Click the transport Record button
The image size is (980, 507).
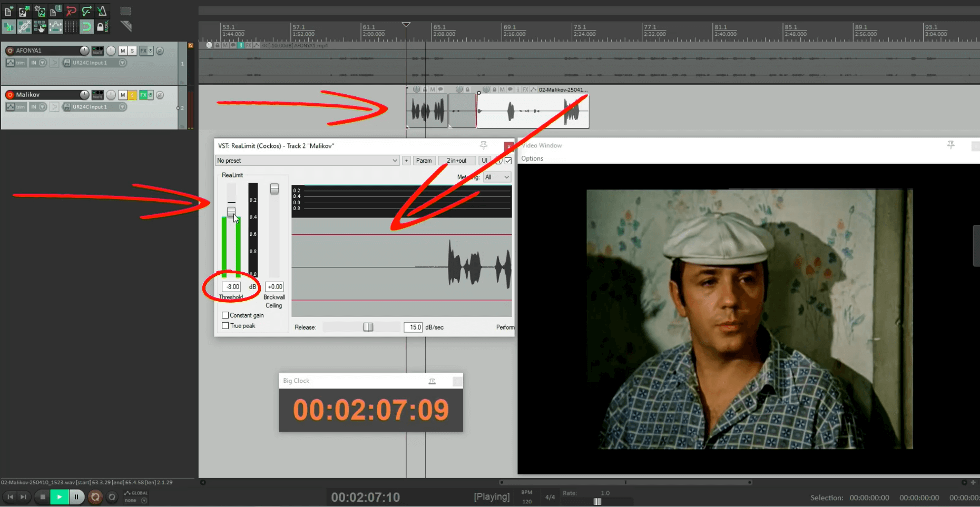(x=95, y=496)
